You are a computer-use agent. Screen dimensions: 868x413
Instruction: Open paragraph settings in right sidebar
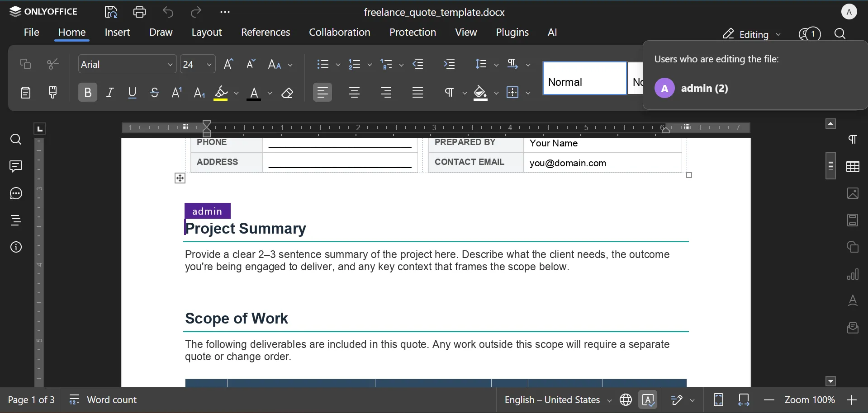[x=853, y=140]
